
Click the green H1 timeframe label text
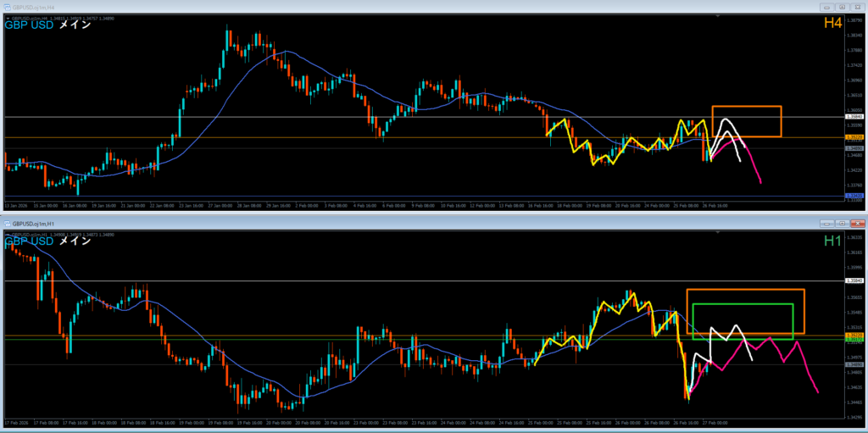coord(832,241)
